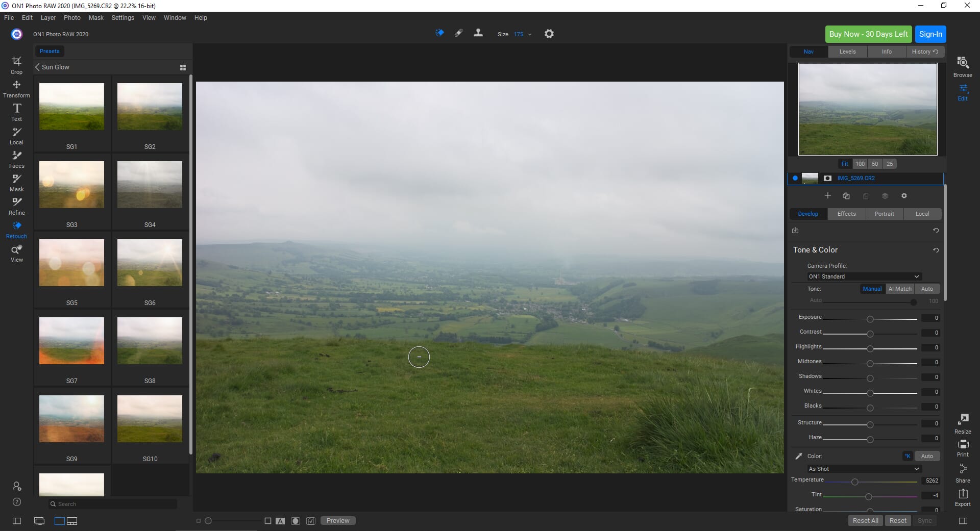The image size is (980, 531).
Task: Open the Camera Profile ON1 Standard dropdown
Action: coord(864,276)
